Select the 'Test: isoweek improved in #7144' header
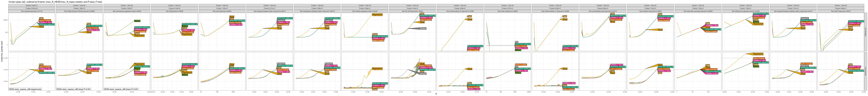This screenshot has width=868, height=96. point(32,11)
